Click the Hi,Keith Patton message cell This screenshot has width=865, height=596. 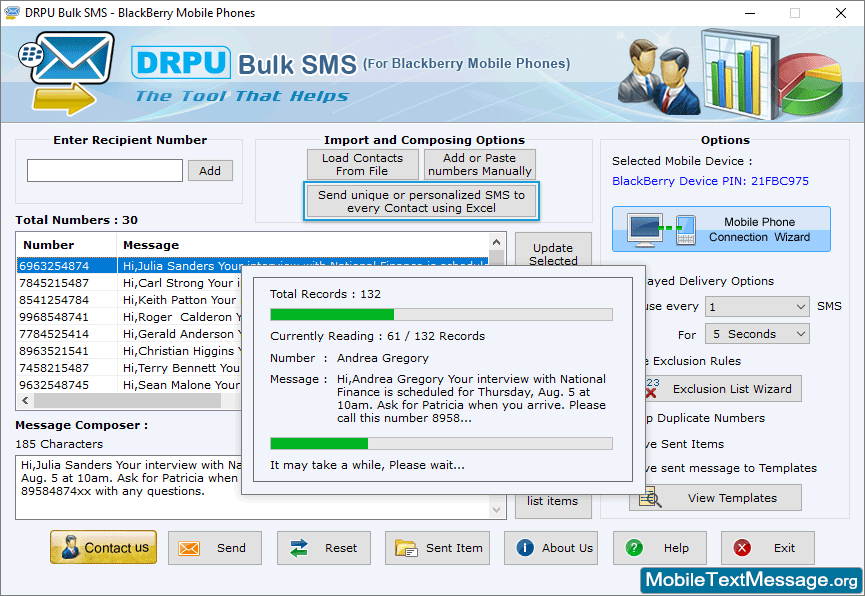(180, 300)
